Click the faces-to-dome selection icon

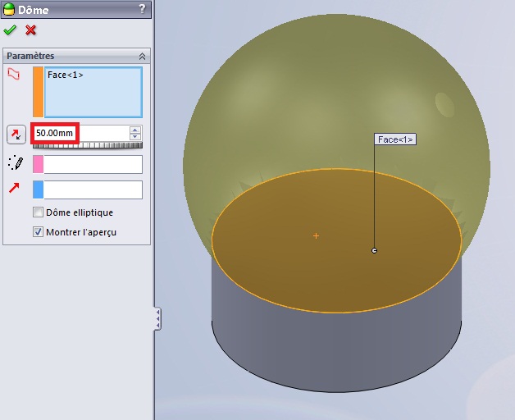13,75
